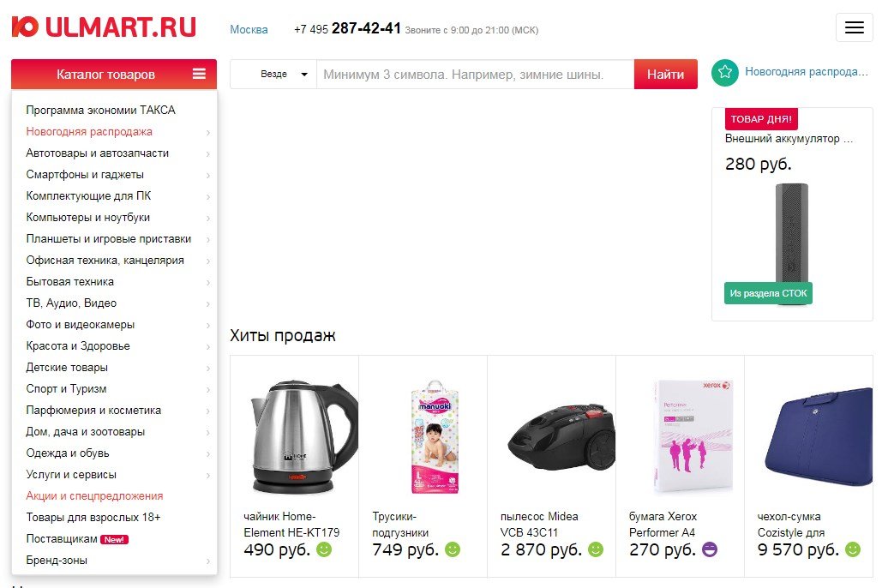Screen dimensions: 882x588
Task: Change city via the Москва link
Action: [x=249, y=29]
